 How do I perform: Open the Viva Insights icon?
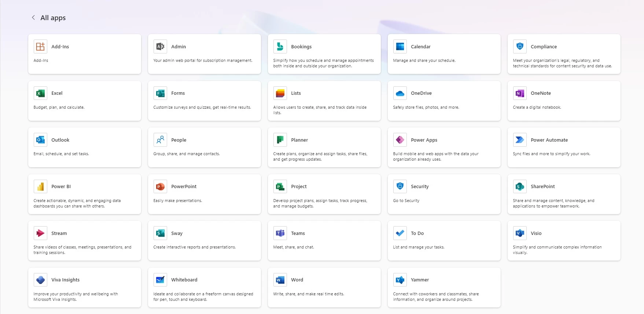tap(40, 280)
